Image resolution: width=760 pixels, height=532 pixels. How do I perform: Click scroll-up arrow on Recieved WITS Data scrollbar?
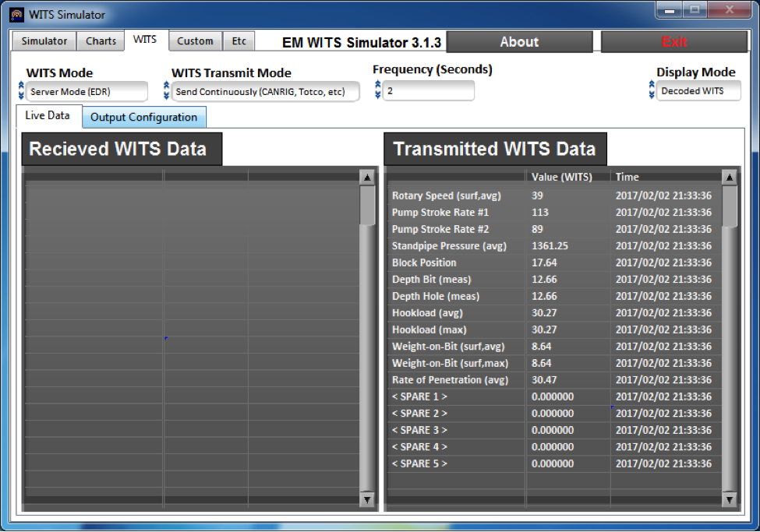[367, 176]
